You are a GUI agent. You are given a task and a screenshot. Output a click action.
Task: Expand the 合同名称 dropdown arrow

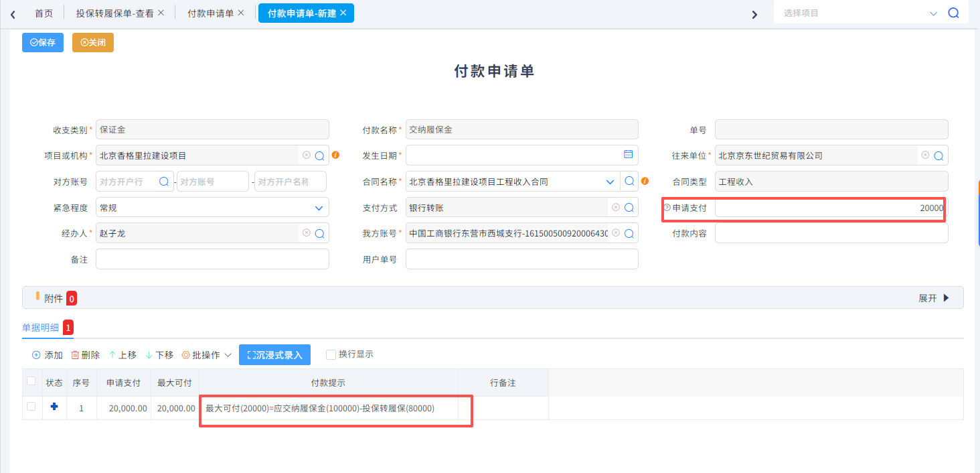click(610, 182)
